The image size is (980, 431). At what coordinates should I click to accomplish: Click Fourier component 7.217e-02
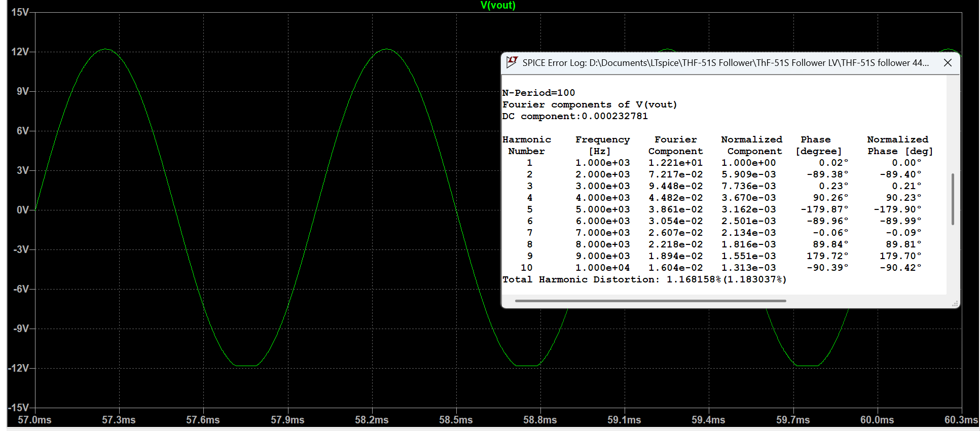pos(675,174)
